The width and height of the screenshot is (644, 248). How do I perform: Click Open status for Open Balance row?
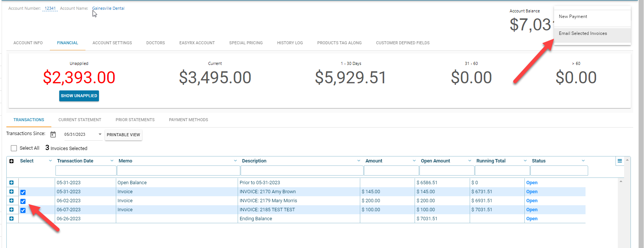coord(532,183)
